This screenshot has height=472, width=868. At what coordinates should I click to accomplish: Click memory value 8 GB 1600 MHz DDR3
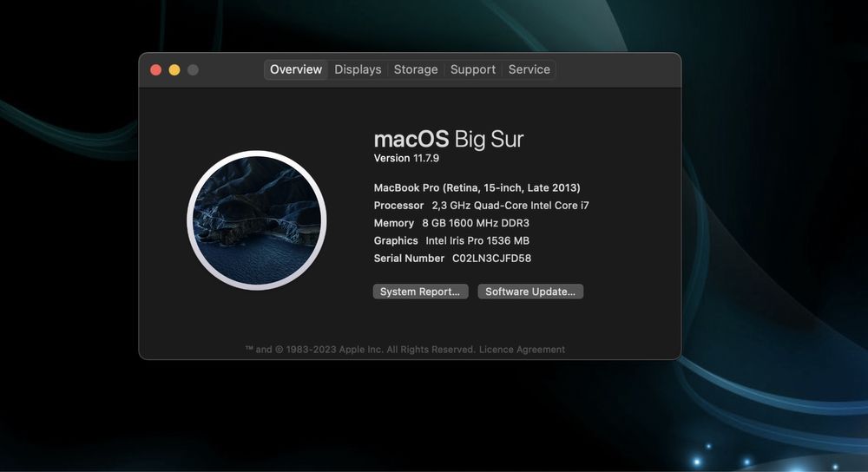coord(476,223)
